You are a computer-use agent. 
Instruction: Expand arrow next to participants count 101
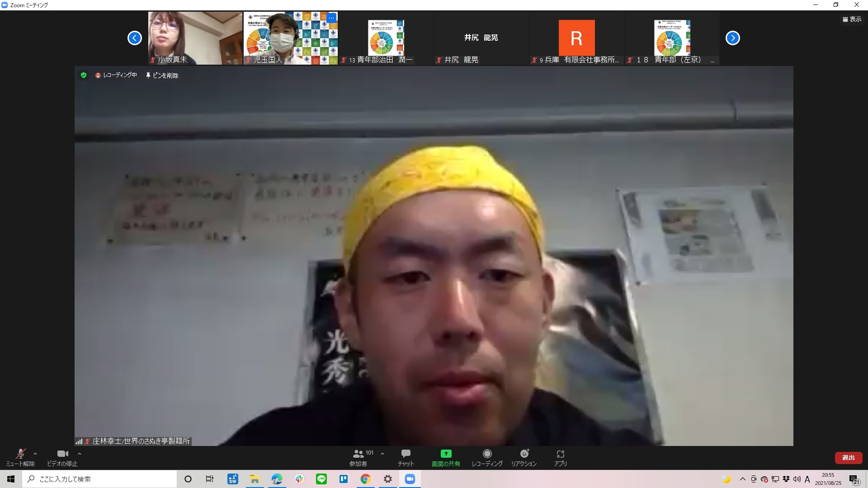point(382,454)
